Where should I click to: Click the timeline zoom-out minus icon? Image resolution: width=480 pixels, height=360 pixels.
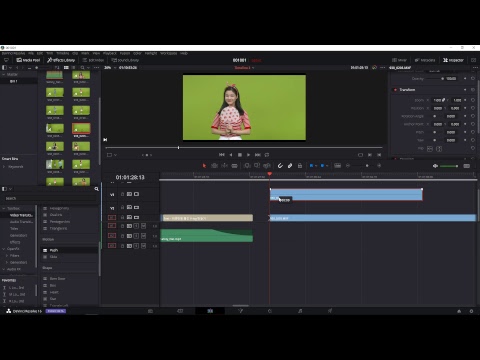[x=348, y=166]
